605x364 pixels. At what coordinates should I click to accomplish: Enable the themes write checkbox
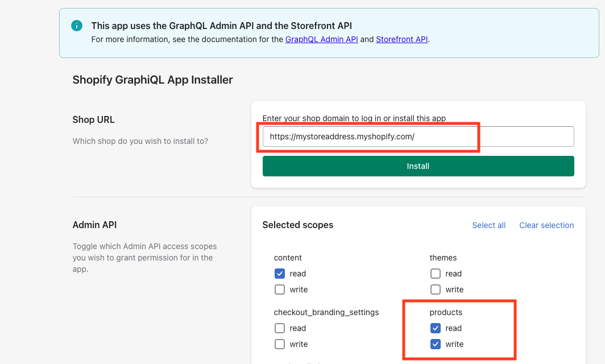click(436, 289)
